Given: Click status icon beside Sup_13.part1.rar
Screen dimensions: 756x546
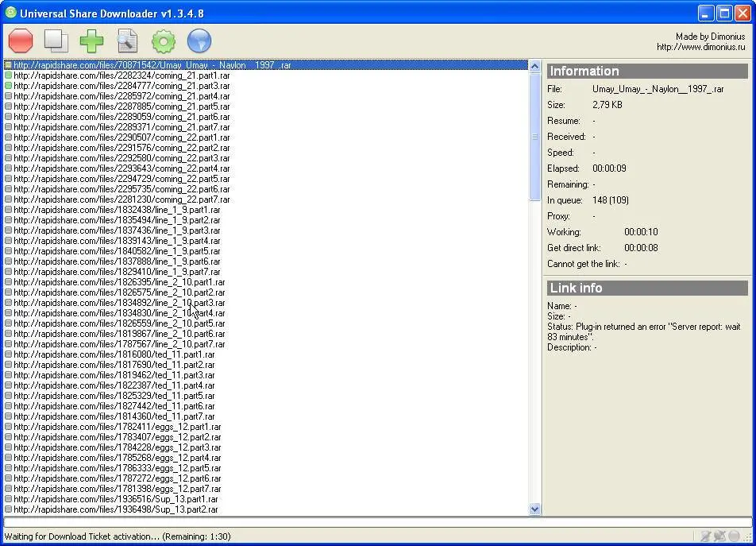Looking at the screenshot, I should click(x=8, y=499).
